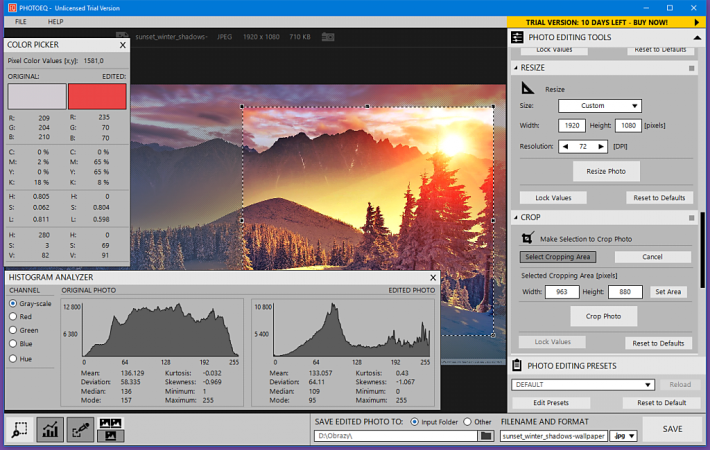Increase resolution with the right arrow
The height and width of the screenshot is (450, 710).
[600, 146]
